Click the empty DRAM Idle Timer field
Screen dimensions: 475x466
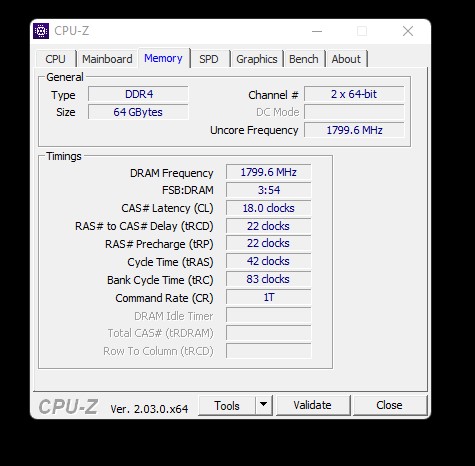pos(269,315)
